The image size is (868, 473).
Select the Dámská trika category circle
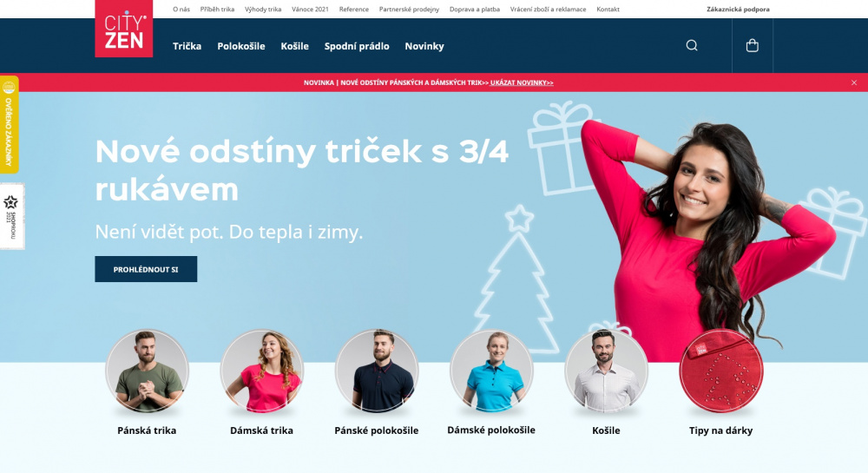click(x=262, y=371)
